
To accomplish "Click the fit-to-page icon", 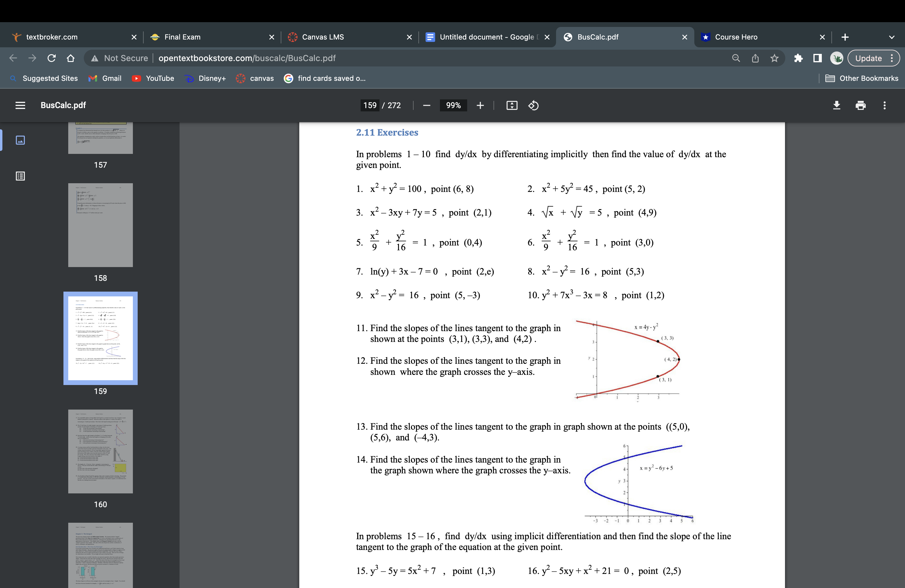I will click(512, 105).
